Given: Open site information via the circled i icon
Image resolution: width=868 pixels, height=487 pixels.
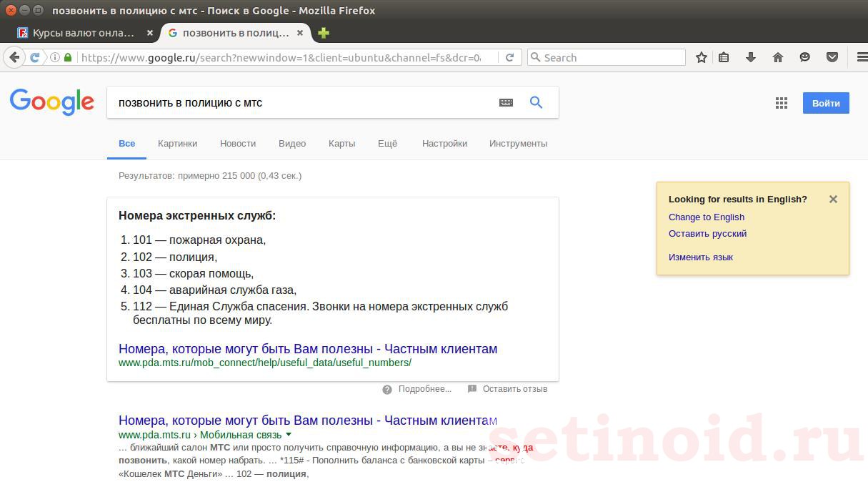Looking at the screenshot, I should (55, 57).
